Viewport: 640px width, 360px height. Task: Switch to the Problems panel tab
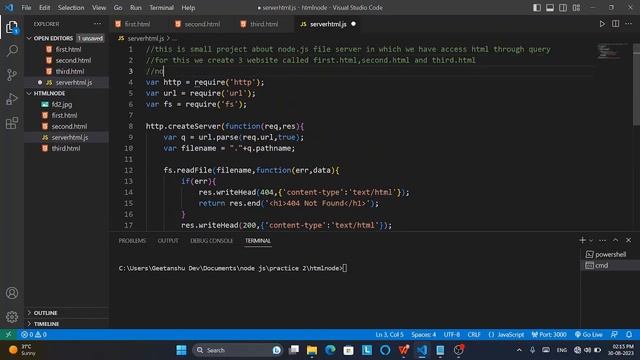pyautogui.click(x=132, y=240)
